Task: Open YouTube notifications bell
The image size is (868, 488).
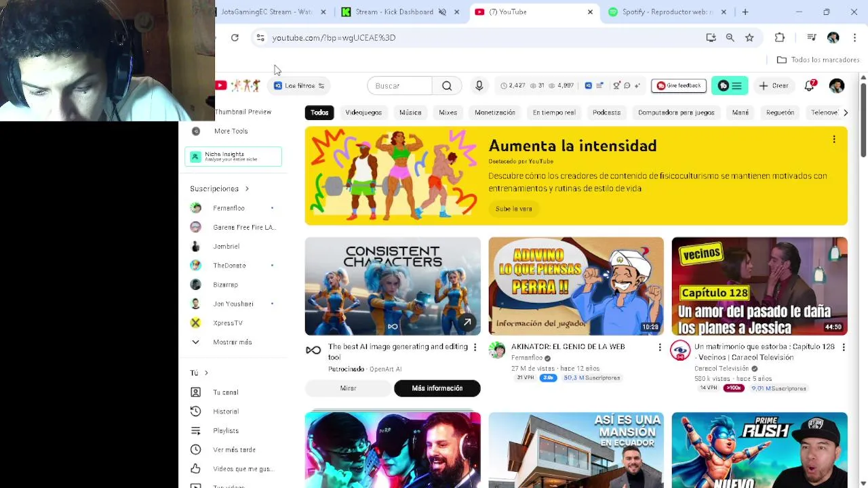Action: (x=809, y=86)
